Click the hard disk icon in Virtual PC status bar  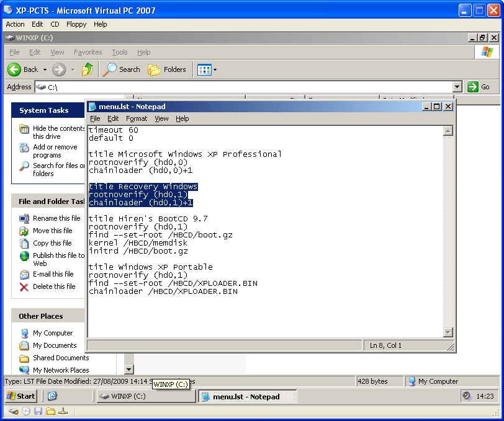[13, 411]
